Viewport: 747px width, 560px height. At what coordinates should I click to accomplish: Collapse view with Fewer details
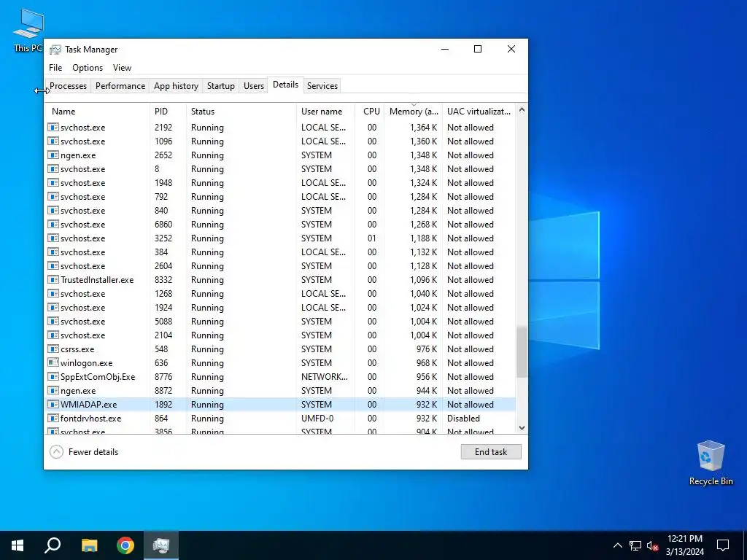[85, 452]
